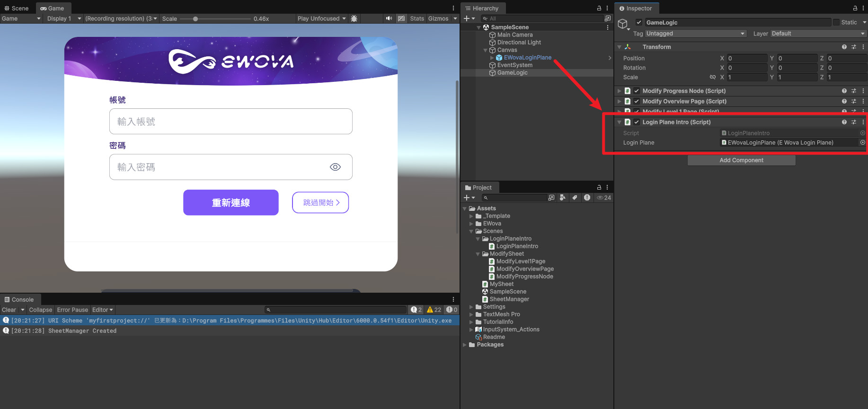
Task: Select the Inspector tab
Action: pos(636,8)
